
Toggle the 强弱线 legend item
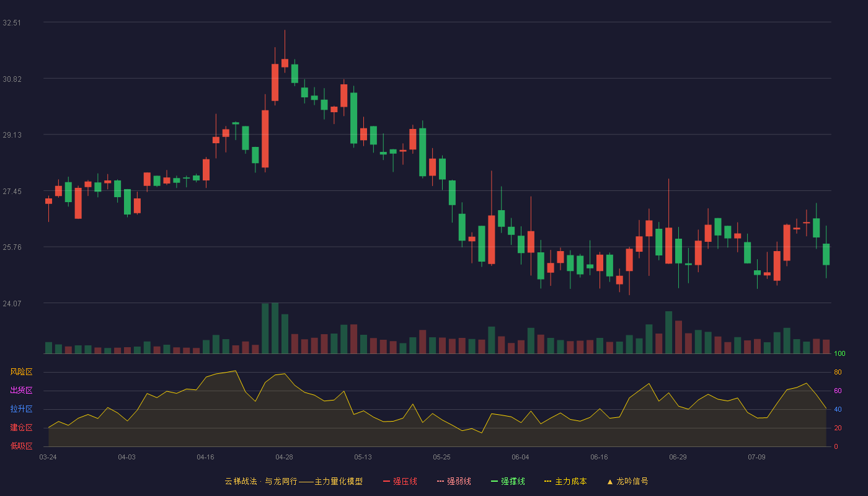(454, 481)
